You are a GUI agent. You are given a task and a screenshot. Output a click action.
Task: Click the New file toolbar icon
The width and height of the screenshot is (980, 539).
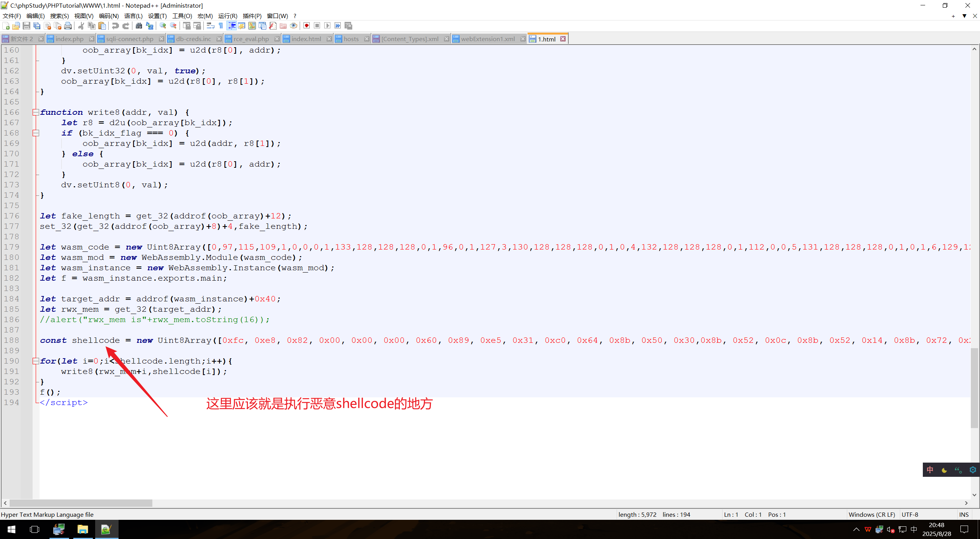[x=6, y=26]
